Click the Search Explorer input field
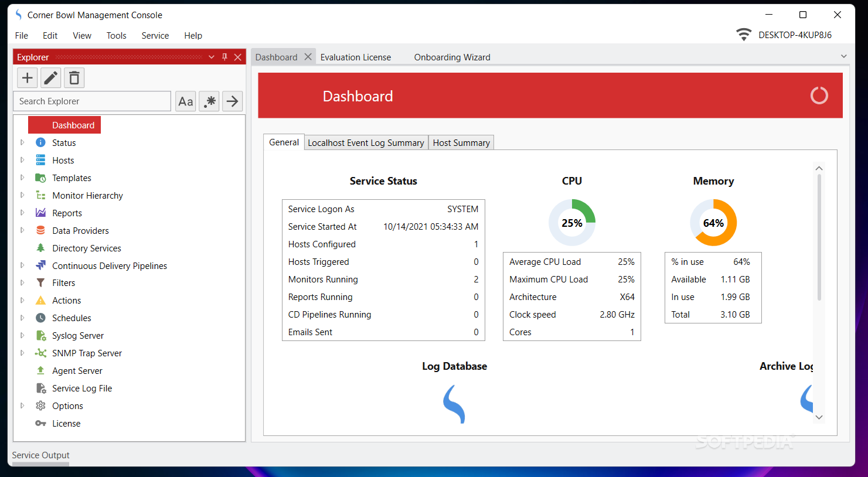Image resolution: width=868 pixels, height=477 pixels. click(x=92, y=101)
